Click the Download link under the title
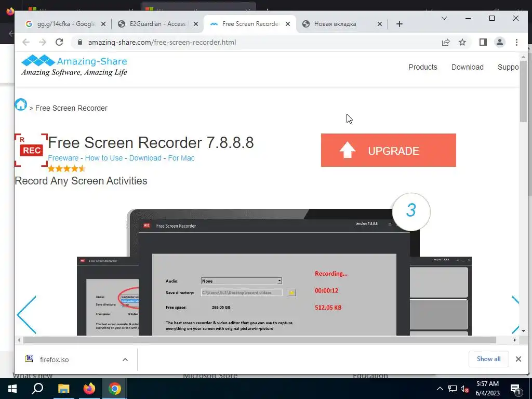The height and width of the screenshot is (399, 532). click(x=145, y=158)
